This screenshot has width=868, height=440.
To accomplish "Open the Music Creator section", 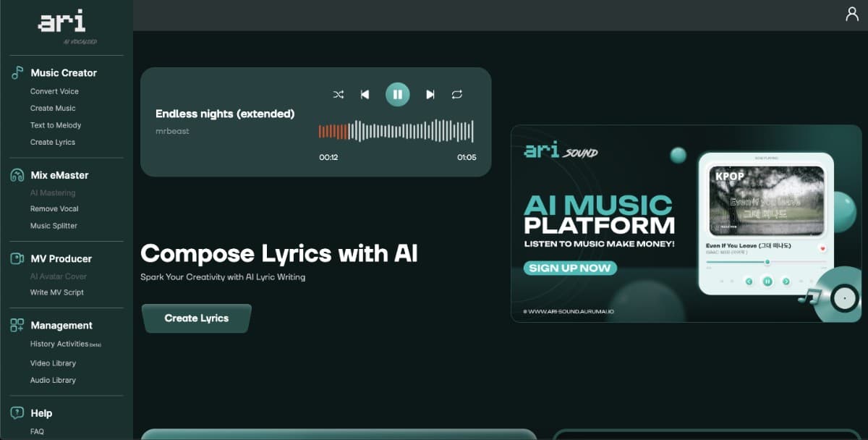I will coord(64,72).
